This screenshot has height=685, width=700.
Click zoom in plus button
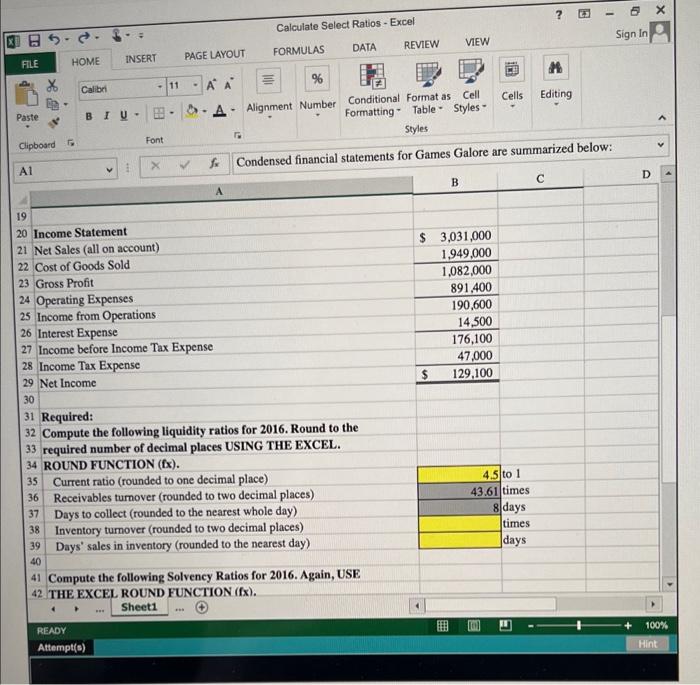point(628,625)
